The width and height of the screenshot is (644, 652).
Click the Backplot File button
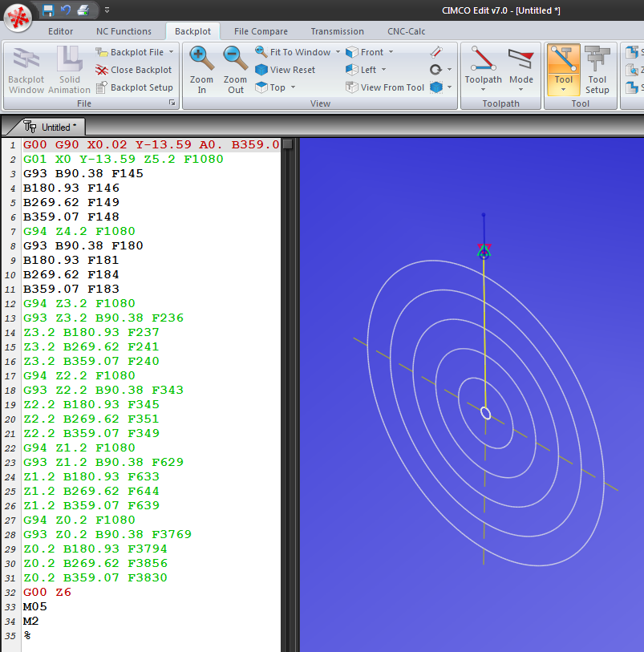(130, 52)
